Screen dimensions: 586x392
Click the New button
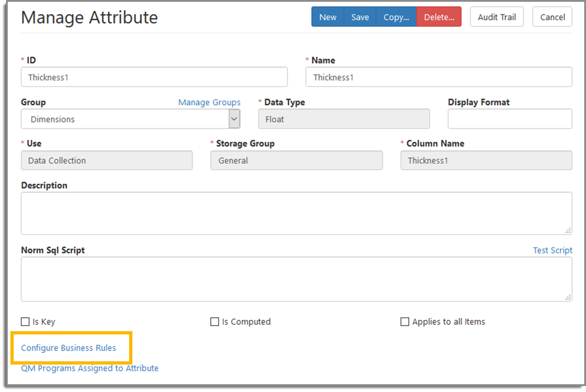point(327,17)
